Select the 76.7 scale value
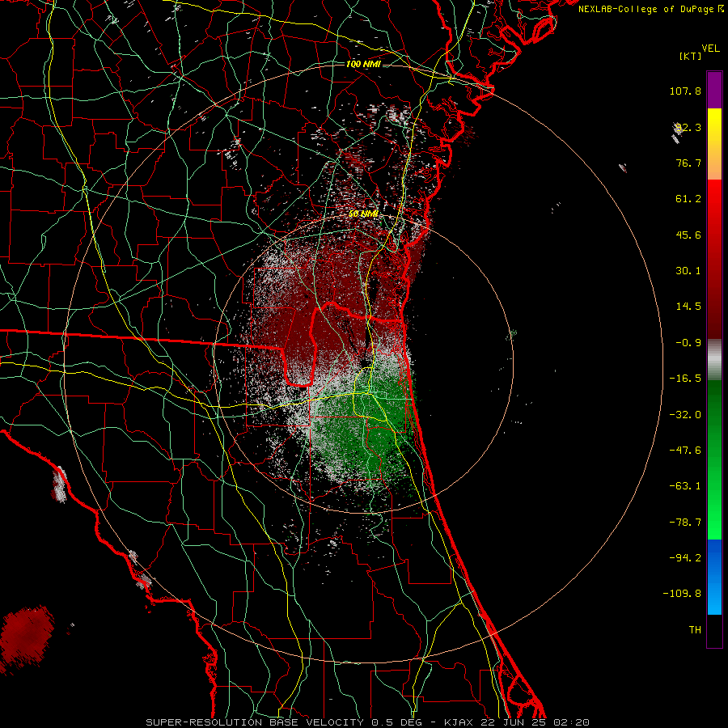 click(x=688, y=163)
